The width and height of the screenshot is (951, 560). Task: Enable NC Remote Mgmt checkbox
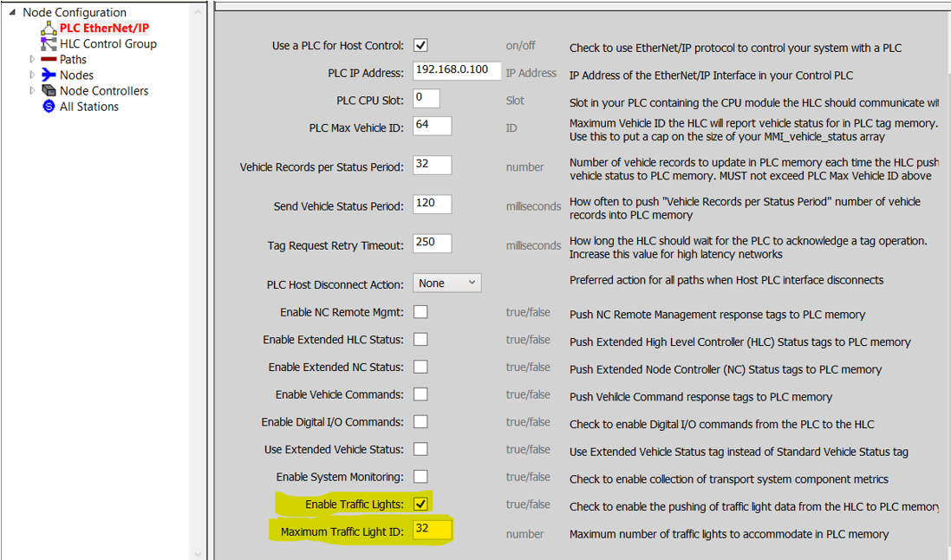420,312
